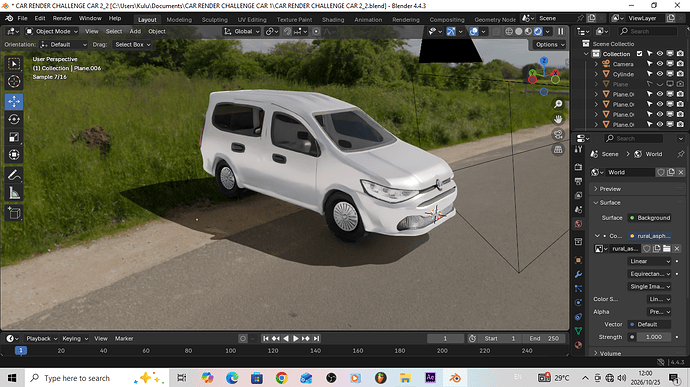Open the Output properties tab

[x=578, y=181]
